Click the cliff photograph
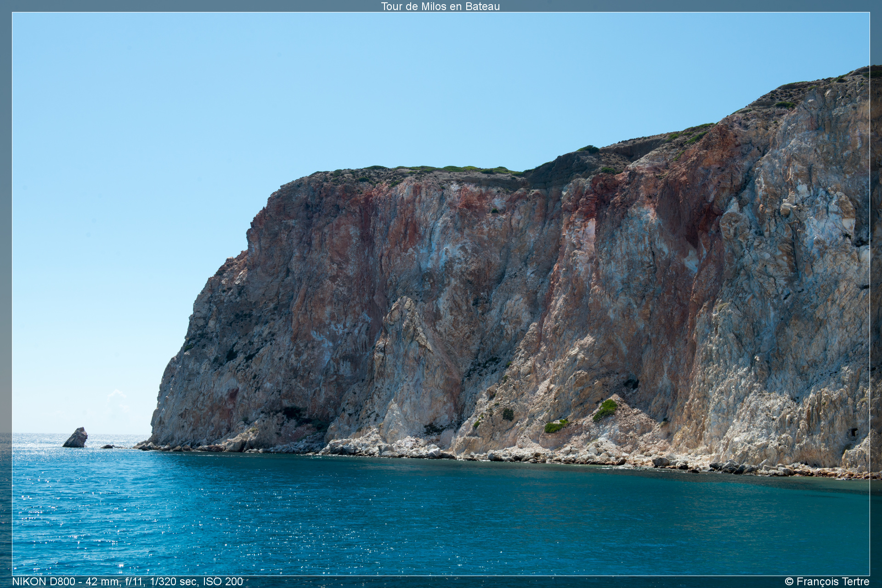Viewport: 882px width, 588px height. pyautogui.click(x=441, y=294)
